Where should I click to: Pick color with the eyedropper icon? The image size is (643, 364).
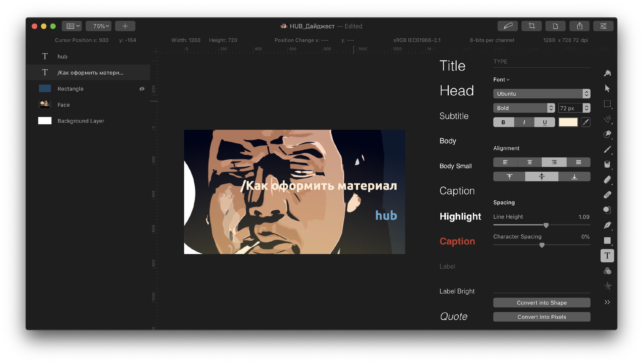585,122
